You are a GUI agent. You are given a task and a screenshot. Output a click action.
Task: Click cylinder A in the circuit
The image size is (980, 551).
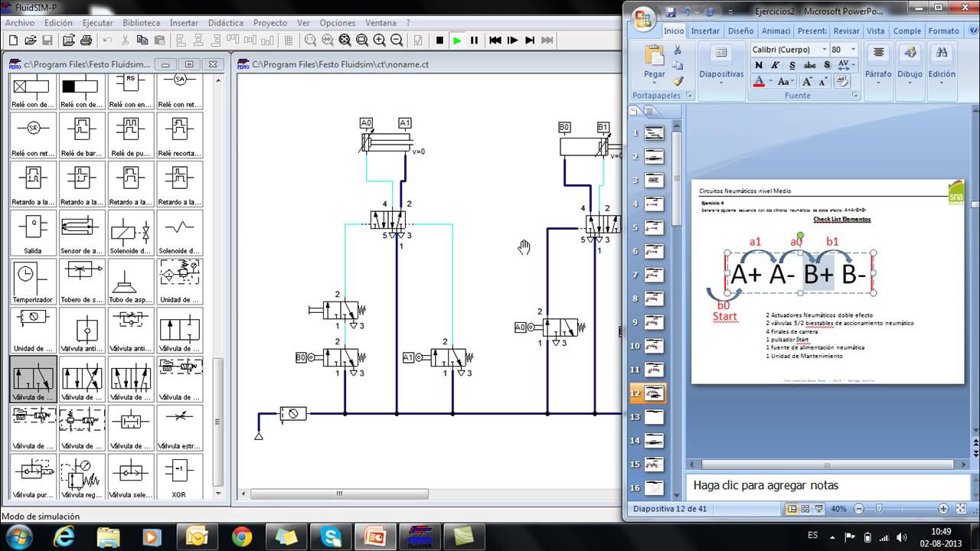coord(388,141)
